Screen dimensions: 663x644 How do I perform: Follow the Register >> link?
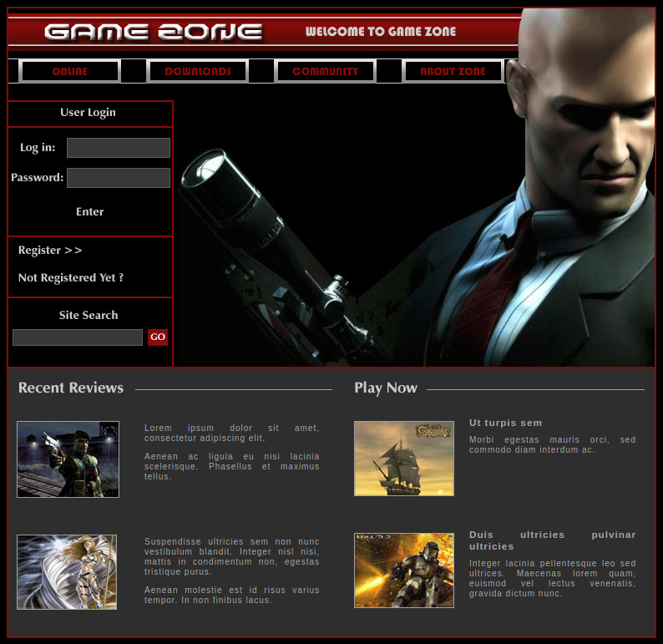[x=50, y=251]
